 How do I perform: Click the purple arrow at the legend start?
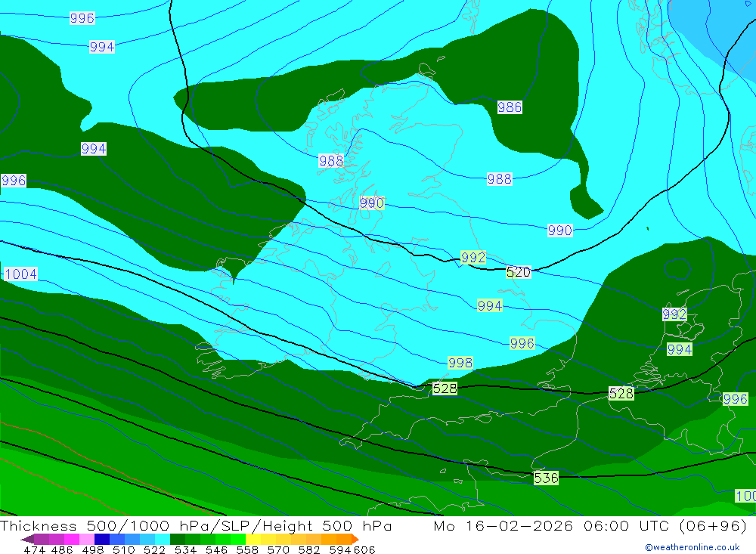[x=27, y=539]
